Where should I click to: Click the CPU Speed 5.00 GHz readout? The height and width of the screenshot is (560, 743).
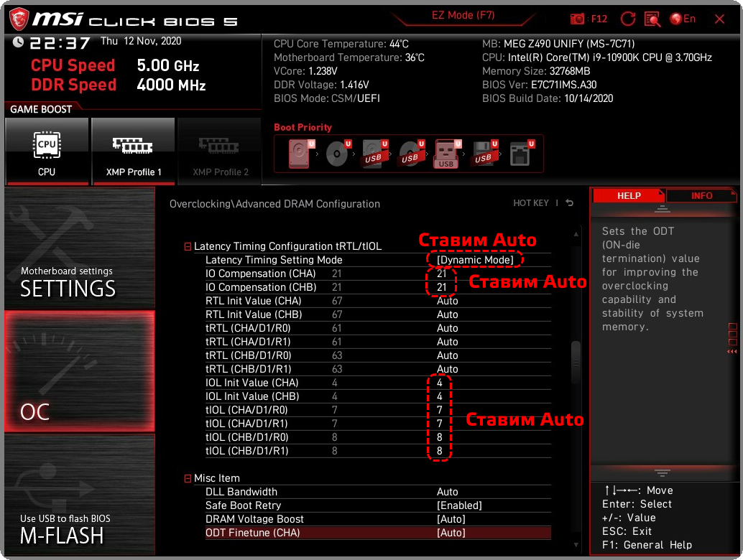click(x=115, y=65)
